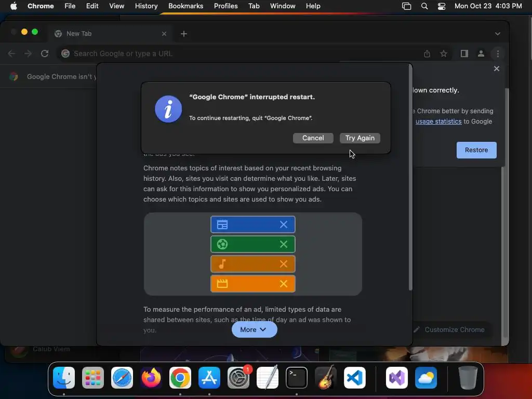Remove the orange music topic chip

click(x=284, y=264)
